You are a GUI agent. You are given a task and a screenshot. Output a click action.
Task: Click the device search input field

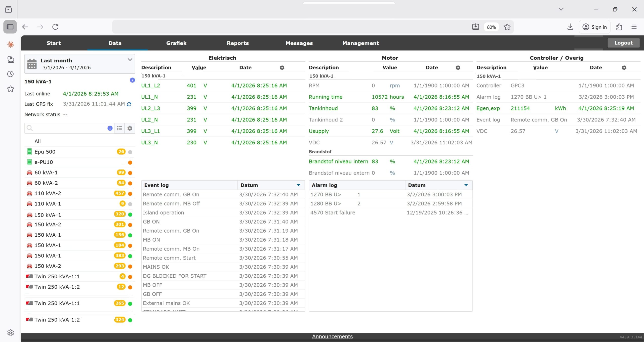[x=68, y=128]
